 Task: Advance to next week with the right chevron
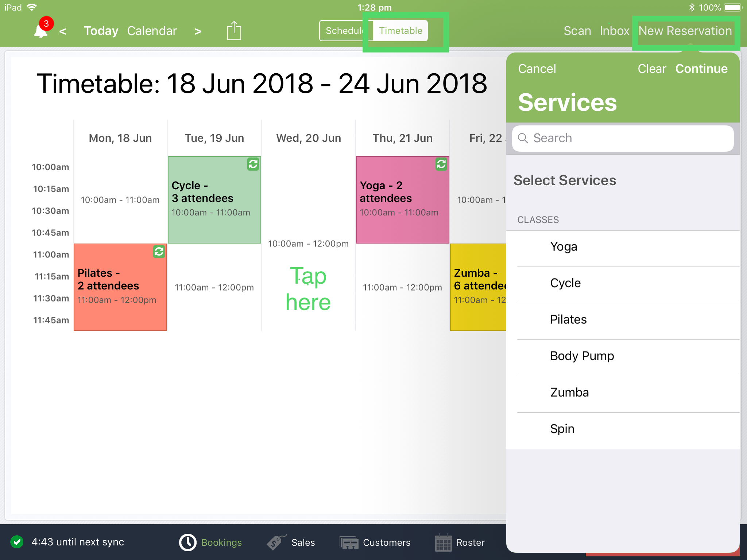point(198,31)
